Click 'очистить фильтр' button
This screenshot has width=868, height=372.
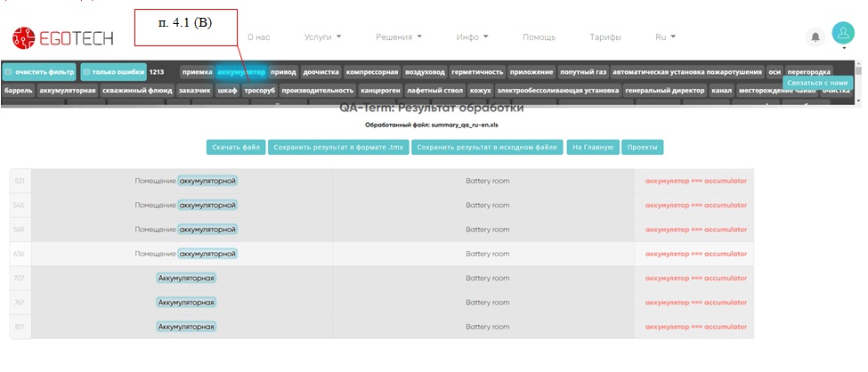(39, 71)
